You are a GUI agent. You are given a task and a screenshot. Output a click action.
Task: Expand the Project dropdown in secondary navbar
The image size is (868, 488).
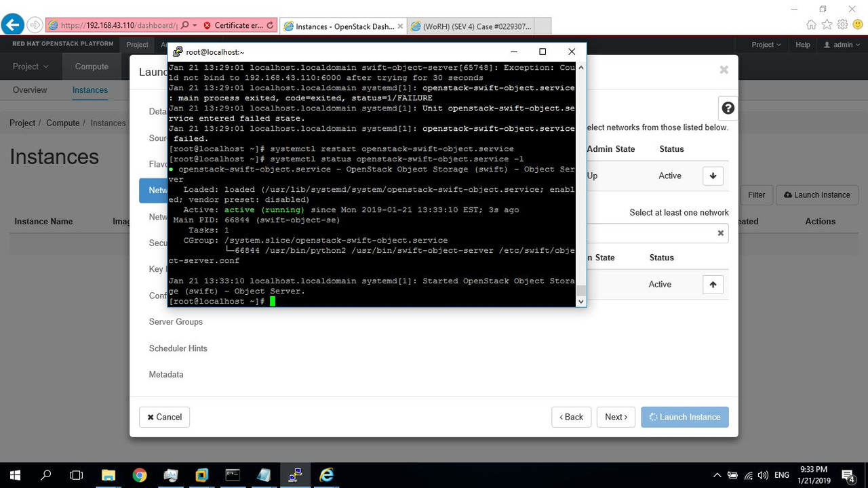tap(31, 66)
